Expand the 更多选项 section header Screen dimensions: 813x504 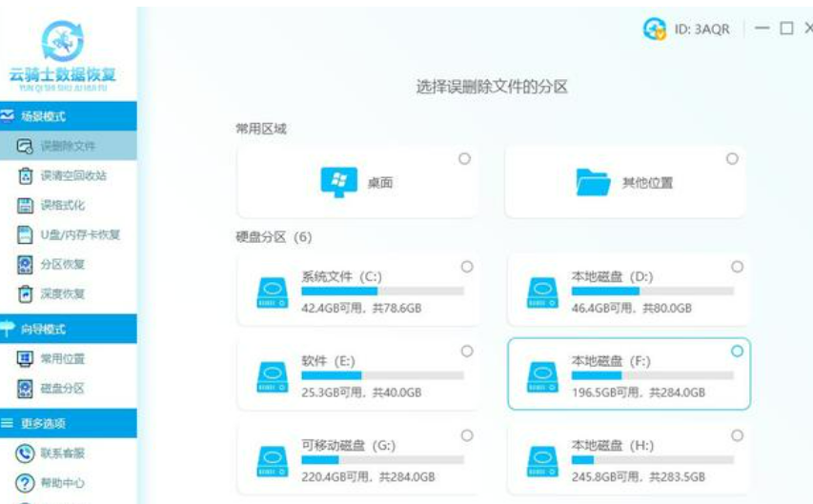(68, 423)
